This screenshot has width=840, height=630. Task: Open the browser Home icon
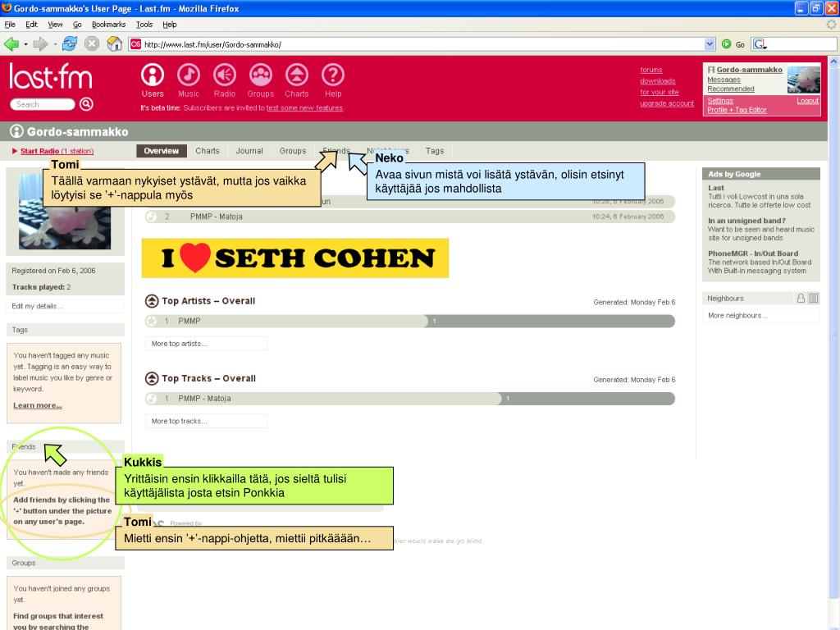[x=114, y=44]
